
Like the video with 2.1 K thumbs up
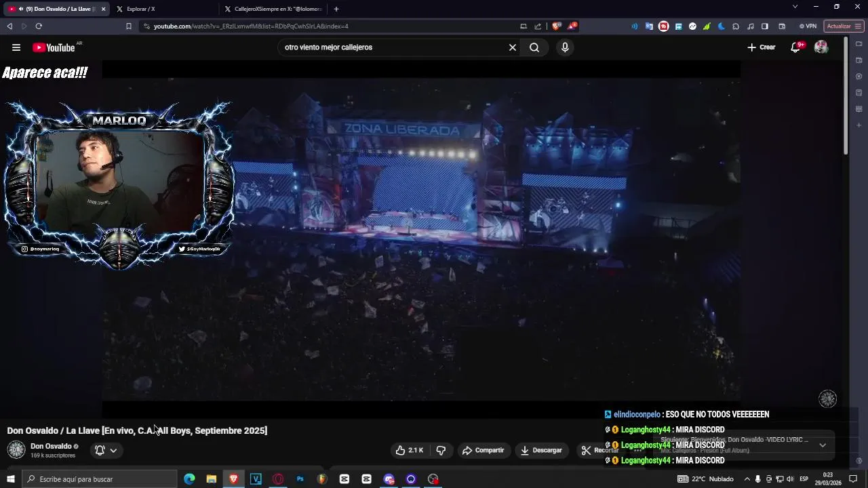[x=410, y=450]
